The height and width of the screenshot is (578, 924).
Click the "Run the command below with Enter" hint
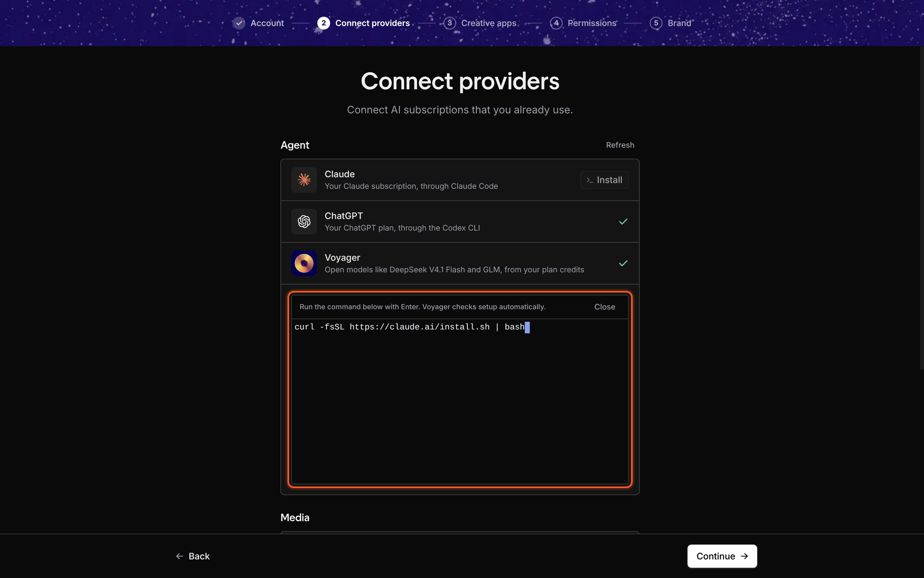(423, 307)
